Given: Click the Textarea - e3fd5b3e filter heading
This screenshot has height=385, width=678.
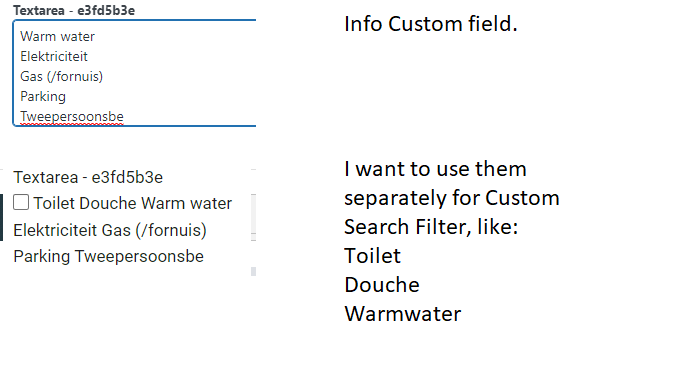Looking at the screenshot, I should (x=88, y=177).
